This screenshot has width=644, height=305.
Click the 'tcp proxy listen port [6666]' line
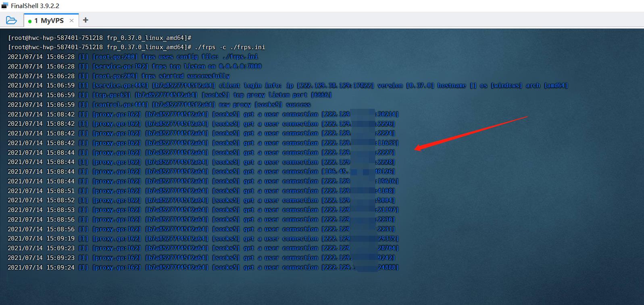[x=170, y=95]
